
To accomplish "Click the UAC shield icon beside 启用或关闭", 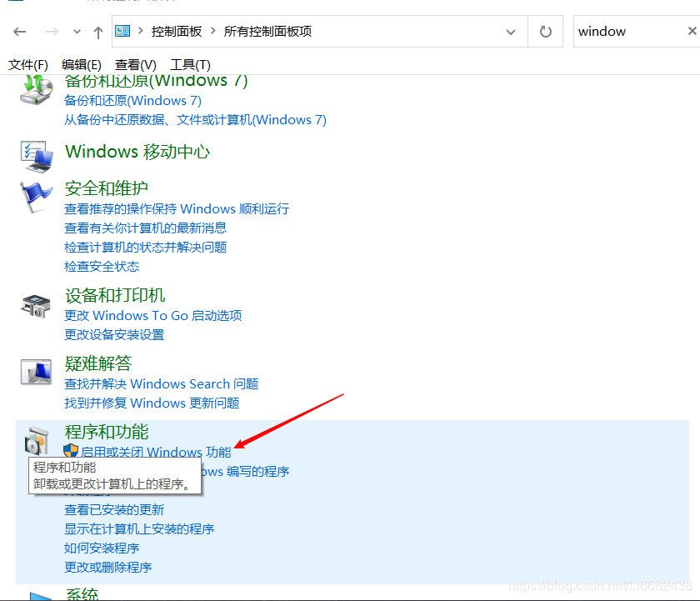I will coord(71,451).
